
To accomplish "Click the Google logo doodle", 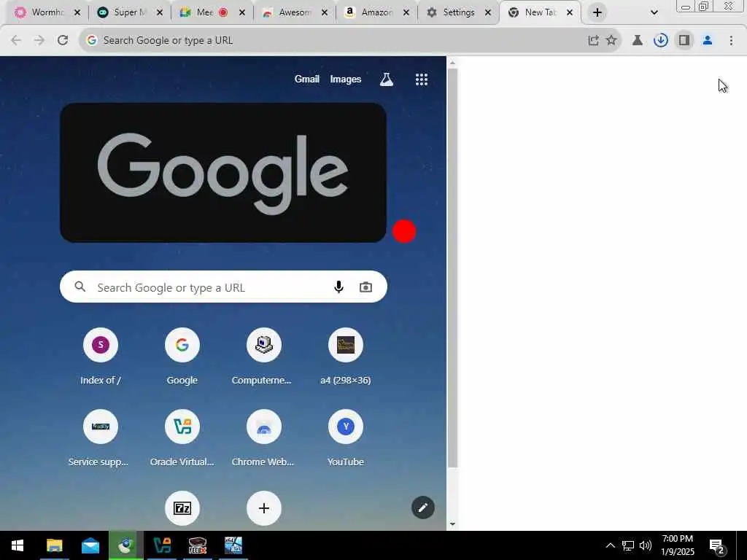I will coord(223,172).
